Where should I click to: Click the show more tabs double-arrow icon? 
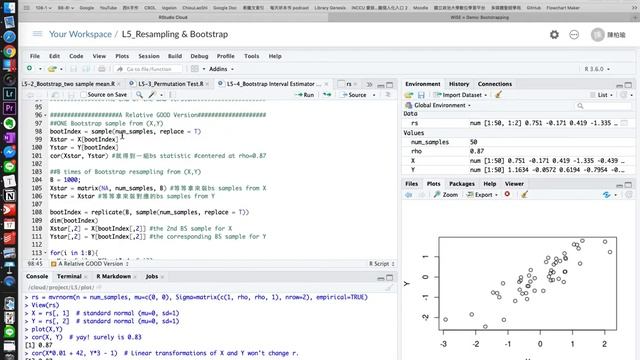[369, 84]
